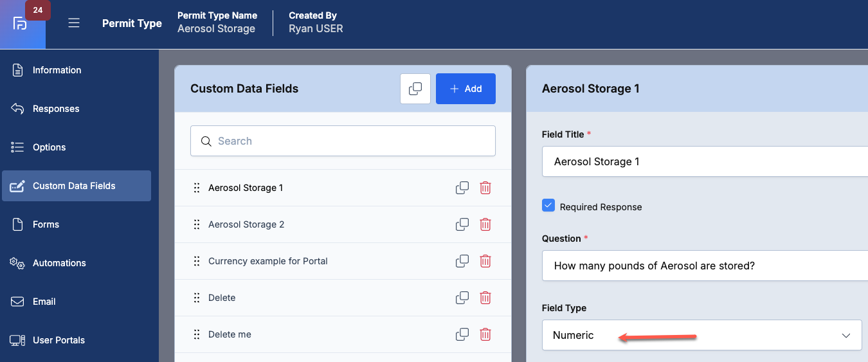Click trash icon on Delete row
This screenshot has height=362, width=868.
[x=485, y=298]
